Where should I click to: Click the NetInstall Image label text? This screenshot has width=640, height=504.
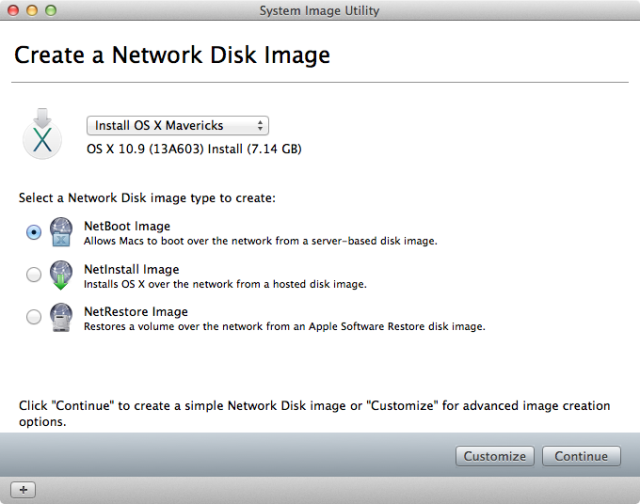click(131, 269)
